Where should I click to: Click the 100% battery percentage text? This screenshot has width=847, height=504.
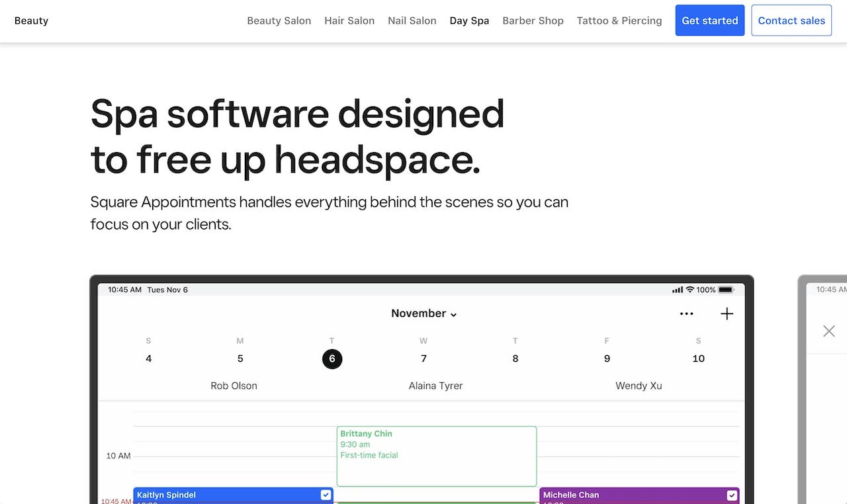tap(706, 290)
